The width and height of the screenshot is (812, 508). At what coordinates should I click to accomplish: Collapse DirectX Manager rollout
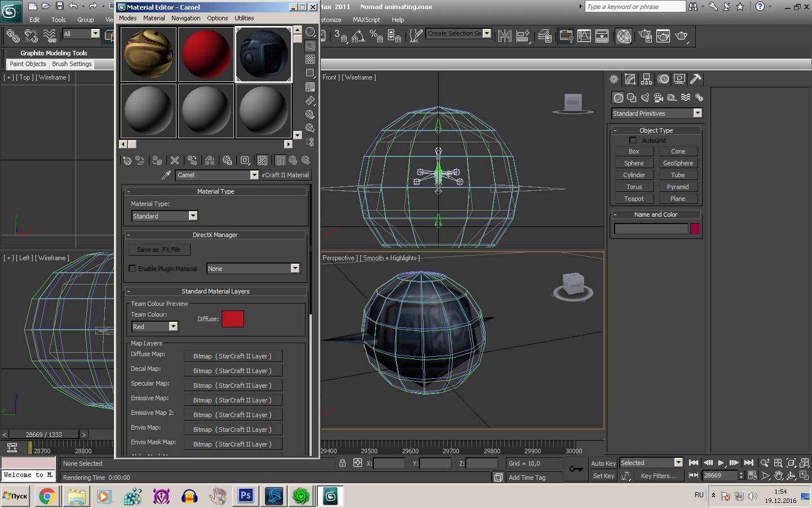tap(215, 235)
